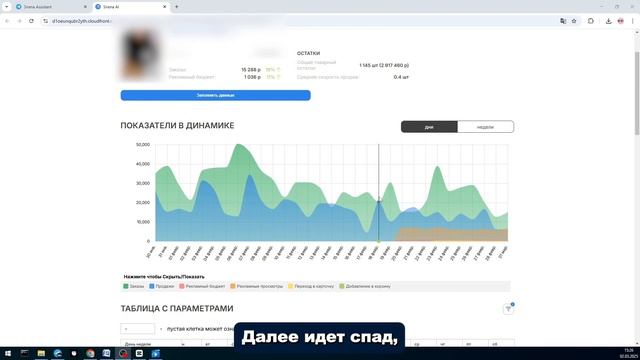Go forward in browser history
The width and height of the screenshot is (640, 360).
click(x=19, y=21)
